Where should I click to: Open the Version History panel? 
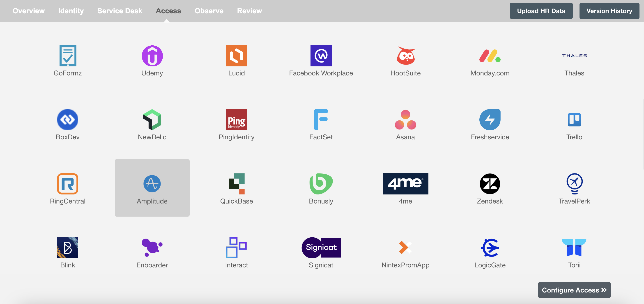[x=609, y=11]
